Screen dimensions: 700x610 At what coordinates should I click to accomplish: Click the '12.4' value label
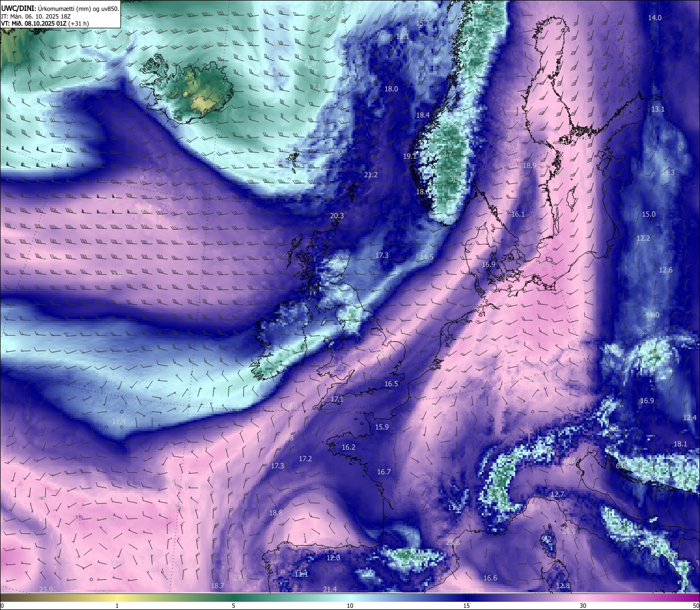(x=690, y=418)
